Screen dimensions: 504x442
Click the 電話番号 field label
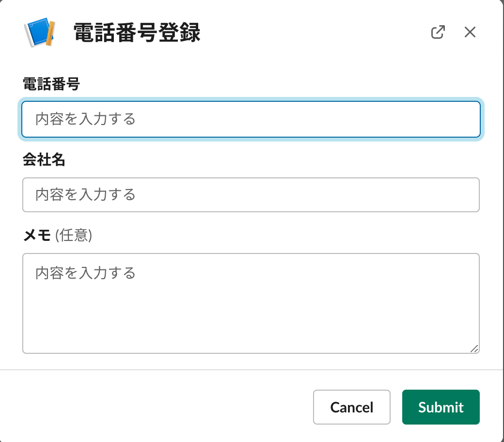click(x=51, y=84)
